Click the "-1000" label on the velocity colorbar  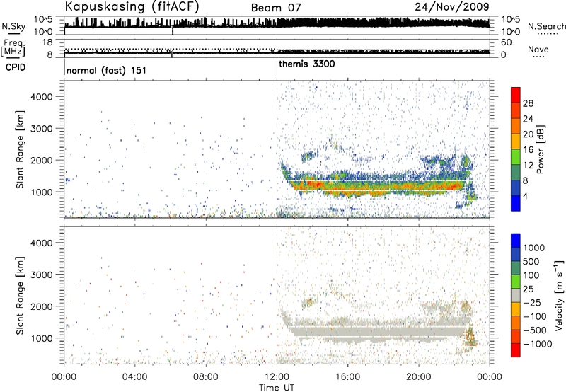pyautogui.click(x=538, y=344)
